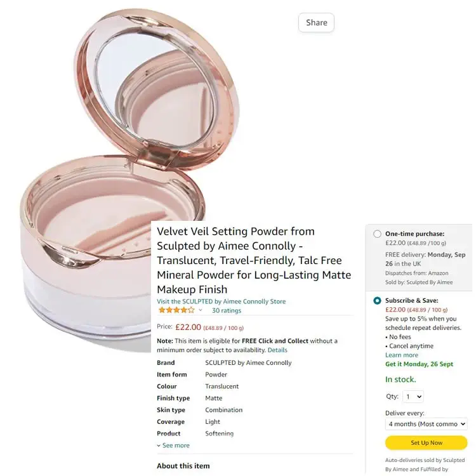Visit the SCULPTED by Aimee Connolly Store

pos(221,301)
